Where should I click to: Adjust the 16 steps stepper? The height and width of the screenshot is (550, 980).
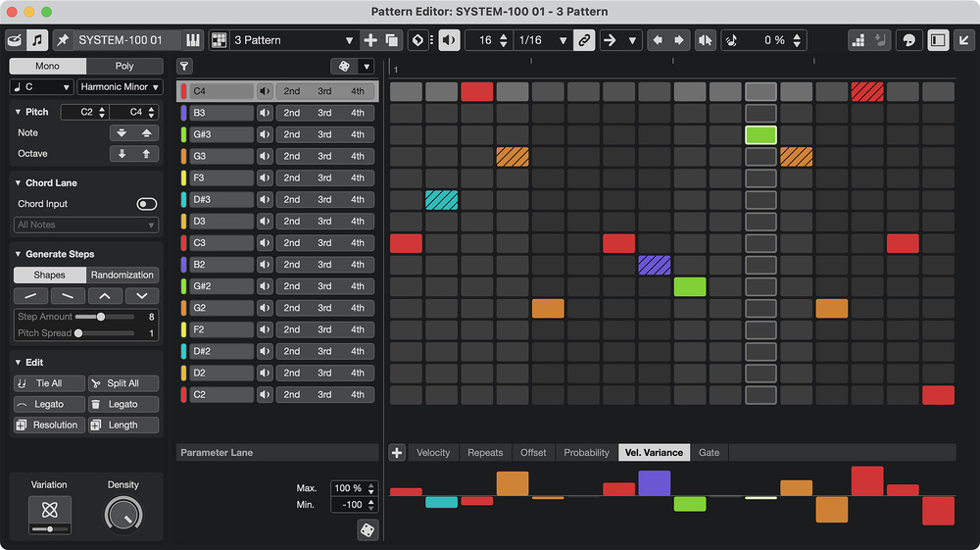503,40
